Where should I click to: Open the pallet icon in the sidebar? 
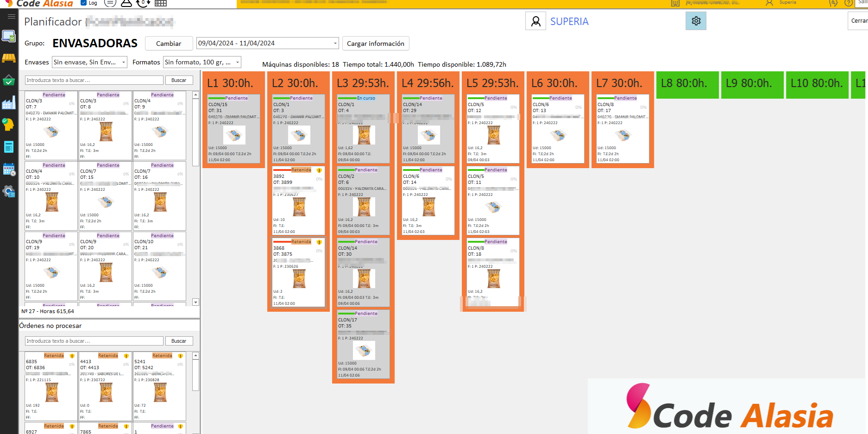pos(9,58)
